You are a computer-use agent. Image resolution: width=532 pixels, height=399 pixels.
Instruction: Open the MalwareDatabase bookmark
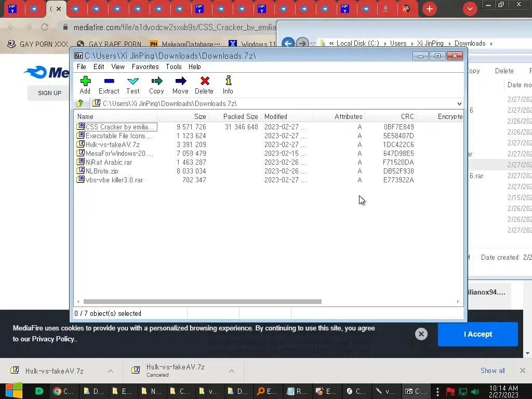(x=185, y=44)
